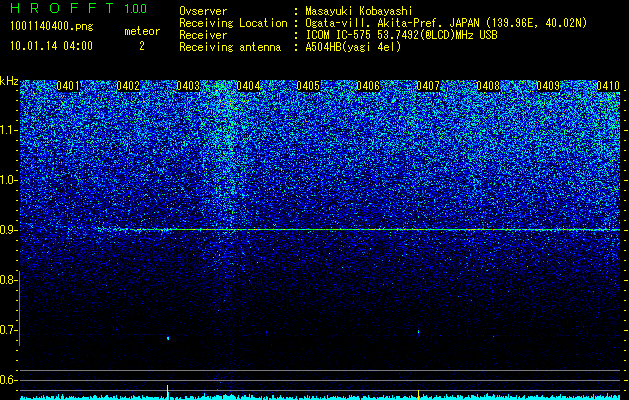This screenshot has height=400, width=629.
Task: Click the 0402 time marker
Action: (128, 86)
